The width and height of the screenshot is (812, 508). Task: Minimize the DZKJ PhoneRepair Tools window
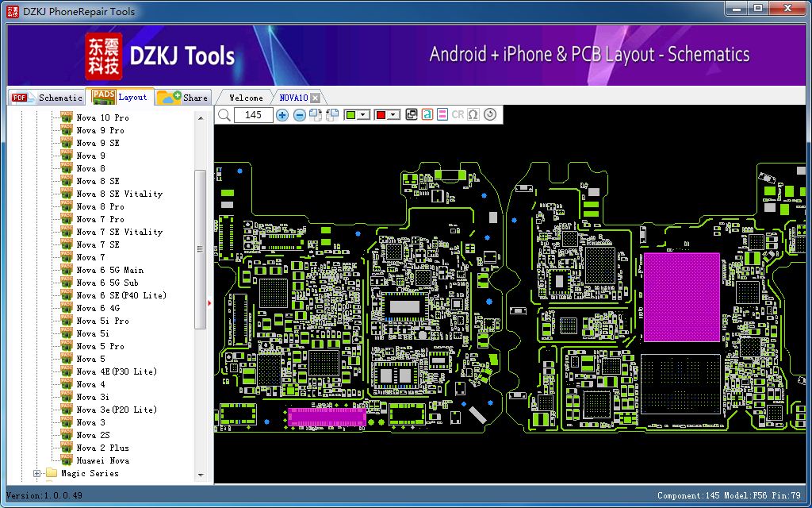coord(736,8)
